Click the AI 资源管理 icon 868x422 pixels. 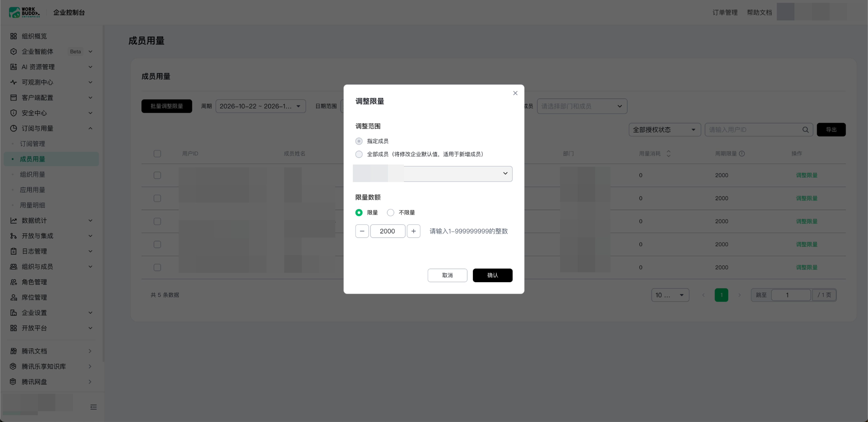coord(14,67)
